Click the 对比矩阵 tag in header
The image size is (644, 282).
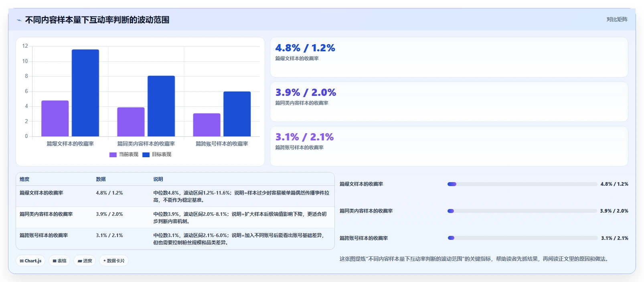point(617,20)
